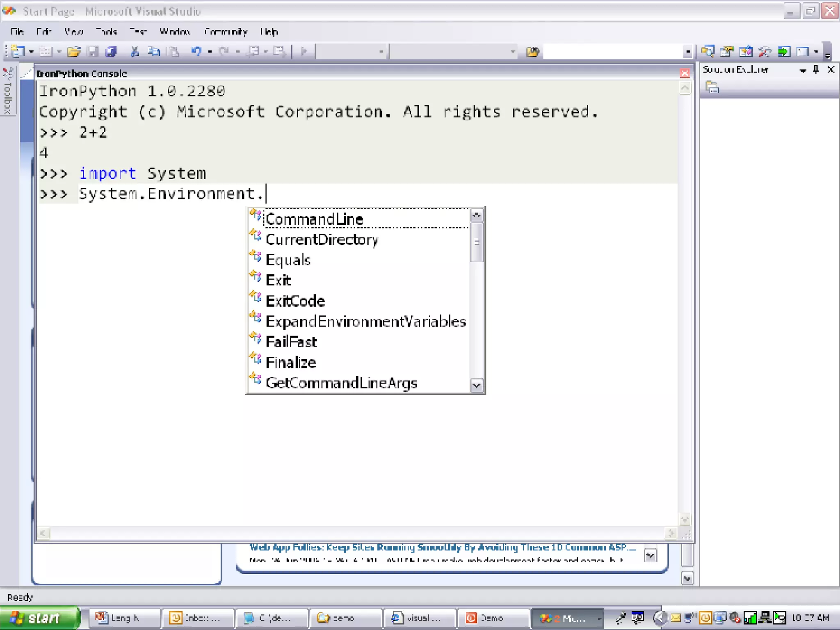Open the Help menu
This screenshot has height=630, width=840.
click(x=269, y=32)
